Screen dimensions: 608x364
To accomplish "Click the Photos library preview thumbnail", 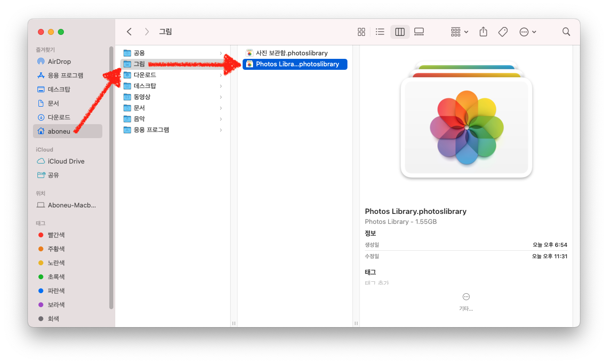I will pyautogui.click(x=466, y=121).
